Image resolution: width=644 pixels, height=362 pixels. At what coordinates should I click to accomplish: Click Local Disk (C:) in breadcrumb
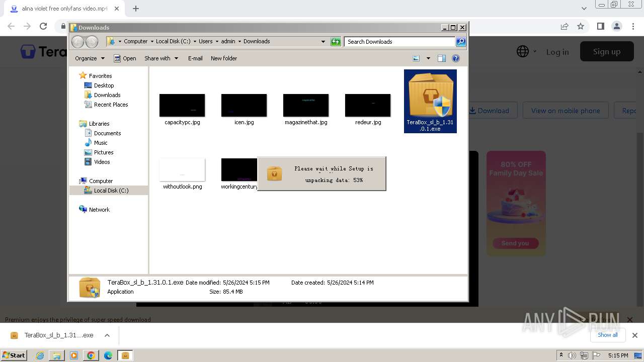pyautogui.click(x=173, y=41)
